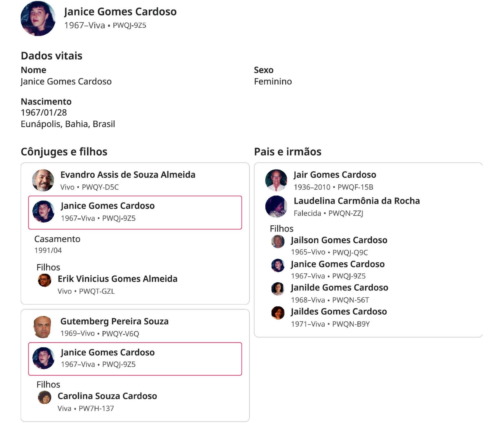Screen dimensions: 504x423
Task: Open Jaildes Gomes Cardoso's avatar
Action: (x=278, y=313)
